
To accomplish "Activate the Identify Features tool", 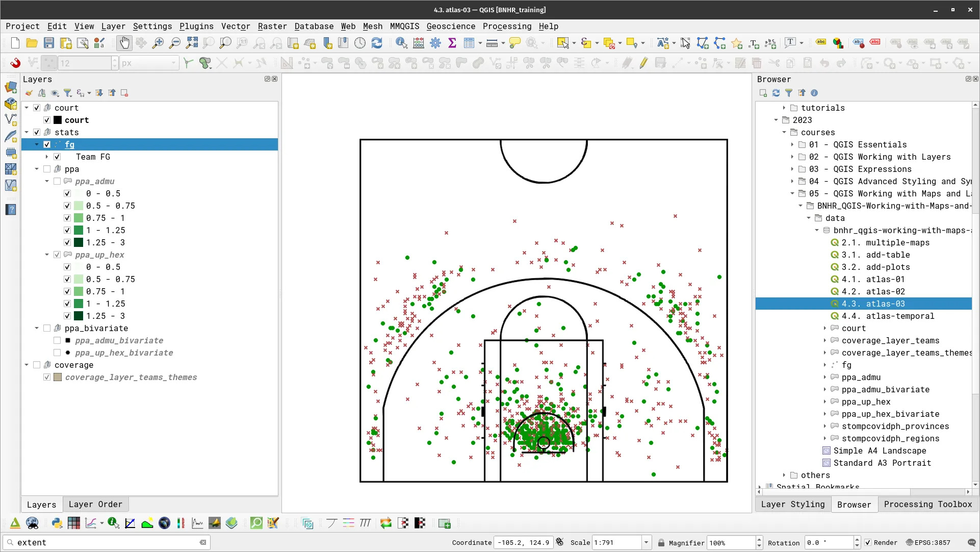I will (402, 43).
